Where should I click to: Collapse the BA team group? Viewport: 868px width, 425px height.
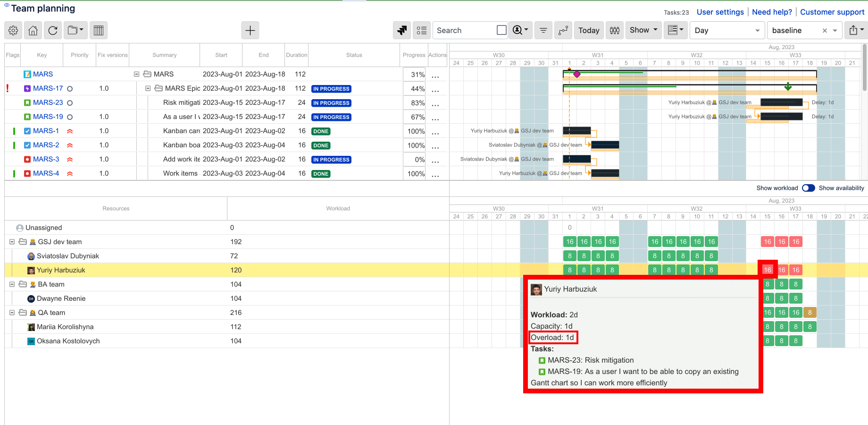[12, 284]
